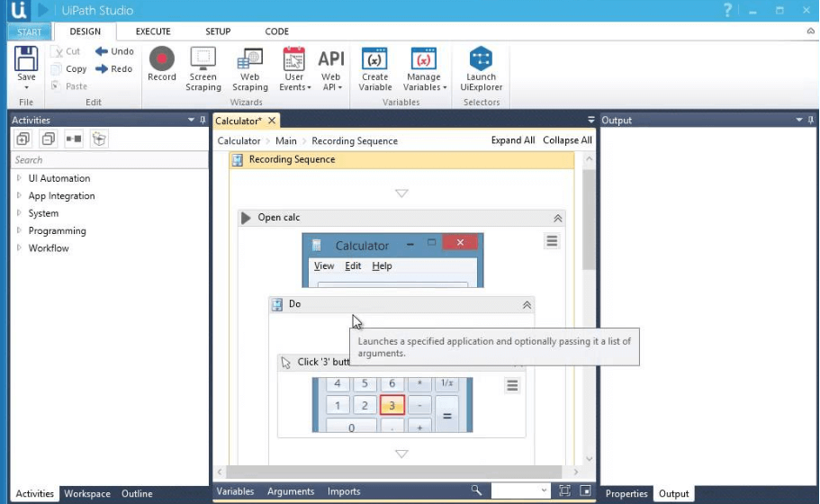820x504 pixels.
Task: Click the Activities search field
Action: point(109,160)
